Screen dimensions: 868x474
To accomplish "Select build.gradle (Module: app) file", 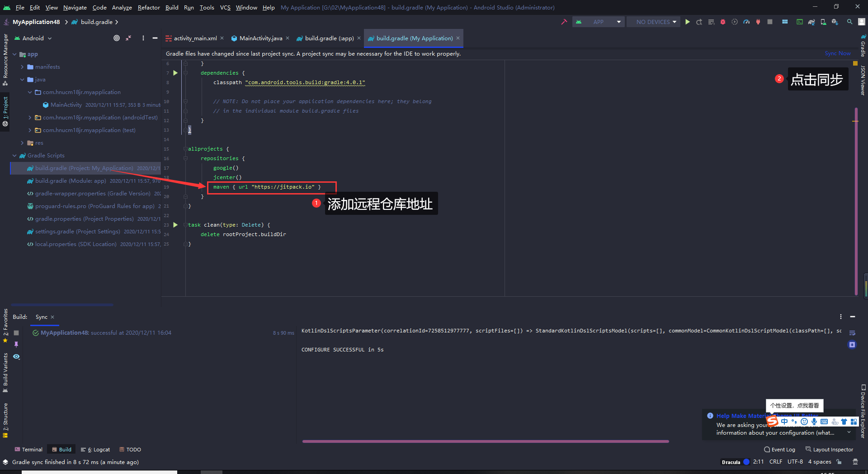I will tap(85, 181).
